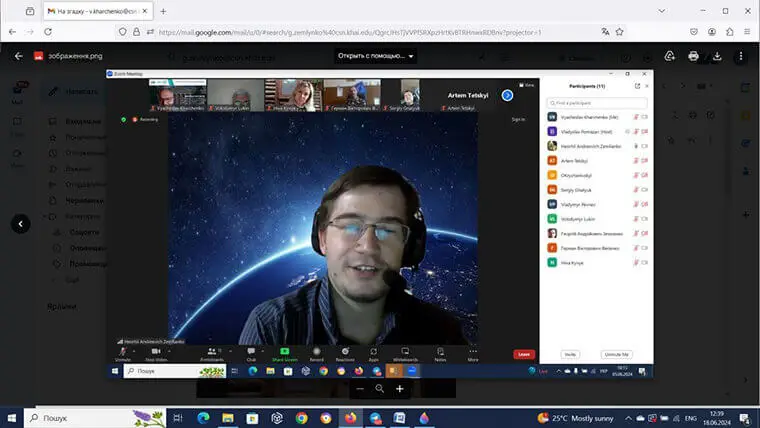Viewport: 760px width, 428px height.
Task: Close the image preview with back arrow
Action: [18, 56]
